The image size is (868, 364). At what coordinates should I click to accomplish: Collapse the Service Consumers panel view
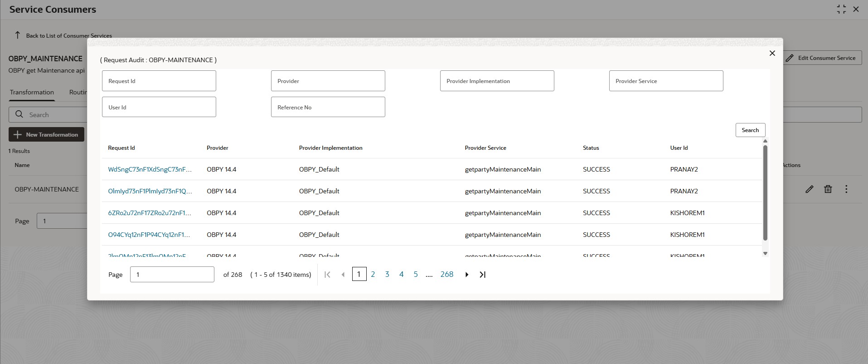pyautogui.click(x=841, y=9)
